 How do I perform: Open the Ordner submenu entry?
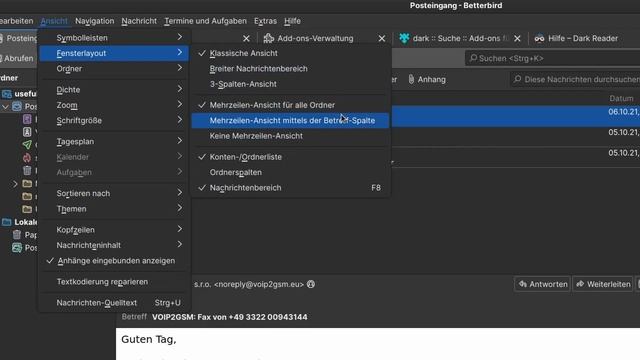(114, 69)
